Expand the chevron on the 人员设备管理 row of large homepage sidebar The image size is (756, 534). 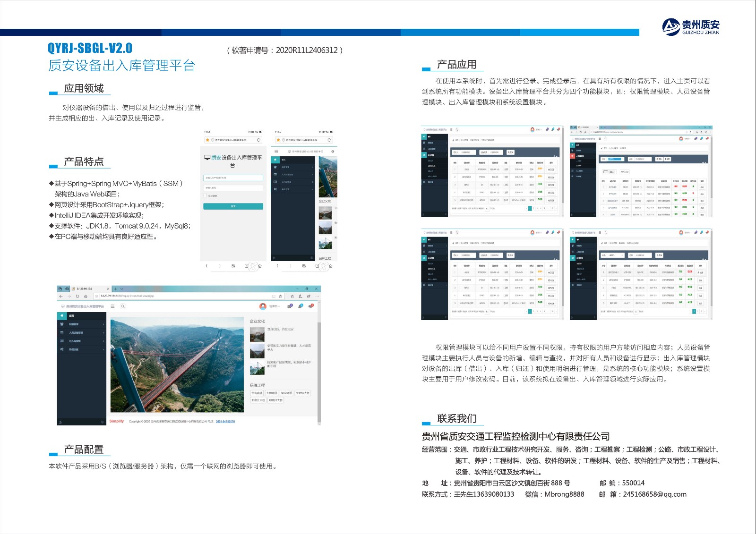(103, 333)
